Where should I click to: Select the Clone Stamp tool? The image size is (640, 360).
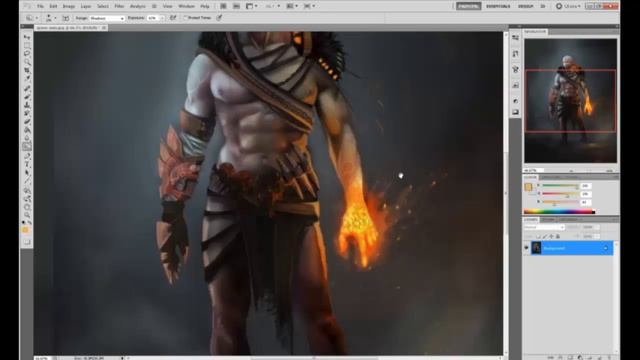[x=27, y=105]
